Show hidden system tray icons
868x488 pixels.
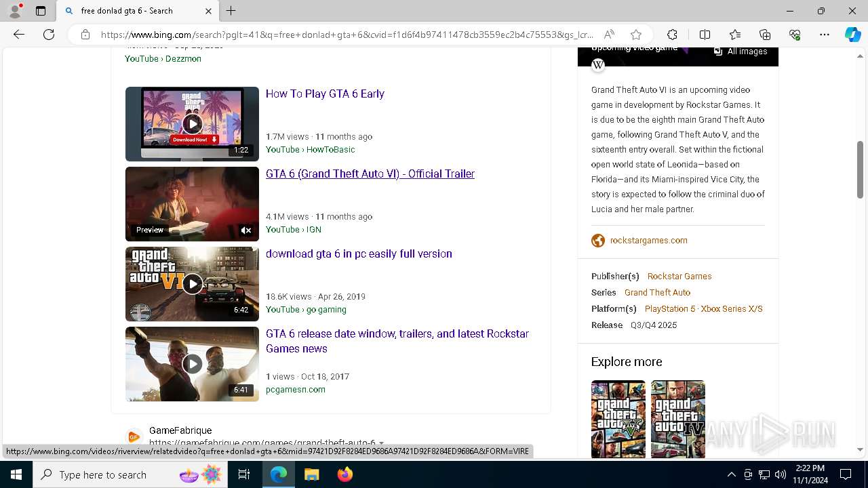(x=731, y=474)
